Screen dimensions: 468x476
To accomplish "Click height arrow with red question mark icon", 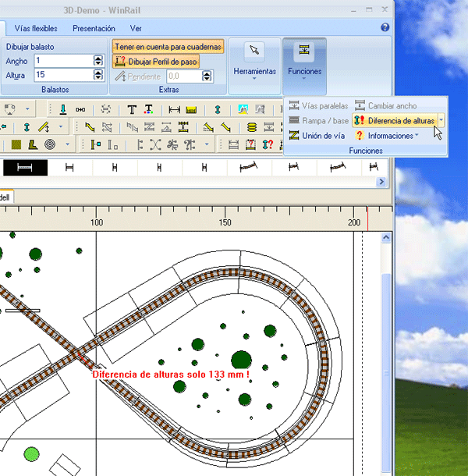I will tap(268, 144).
